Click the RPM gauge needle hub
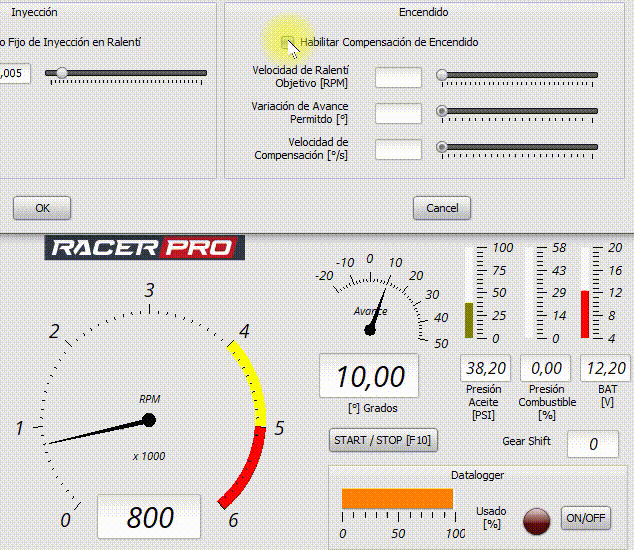 tap(149, 420)
